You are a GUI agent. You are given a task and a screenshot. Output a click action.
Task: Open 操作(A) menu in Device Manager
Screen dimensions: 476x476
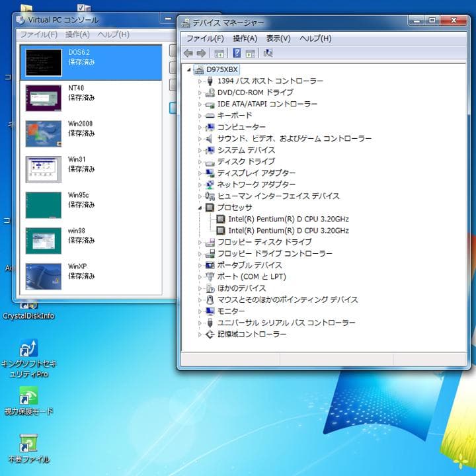[x=245, y=38]
